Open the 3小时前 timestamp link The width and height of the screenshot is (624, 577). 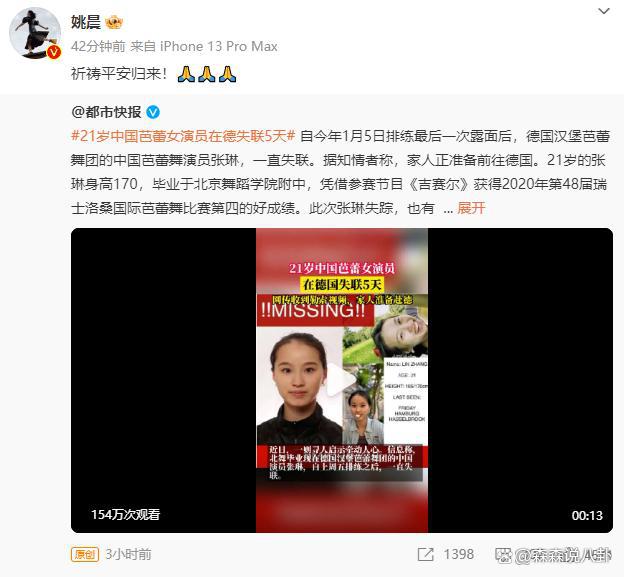pos(128,554)
